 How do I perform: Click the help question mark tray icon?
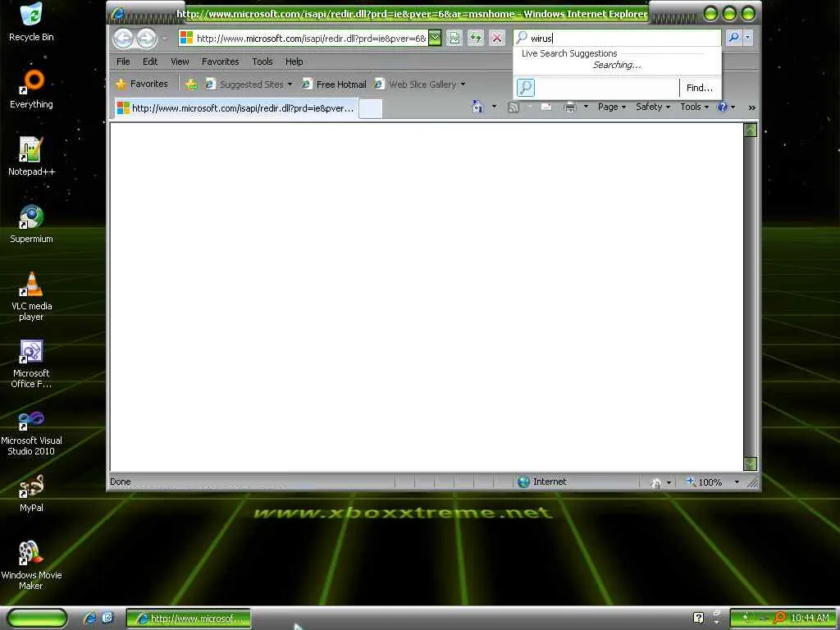[698, 619]
